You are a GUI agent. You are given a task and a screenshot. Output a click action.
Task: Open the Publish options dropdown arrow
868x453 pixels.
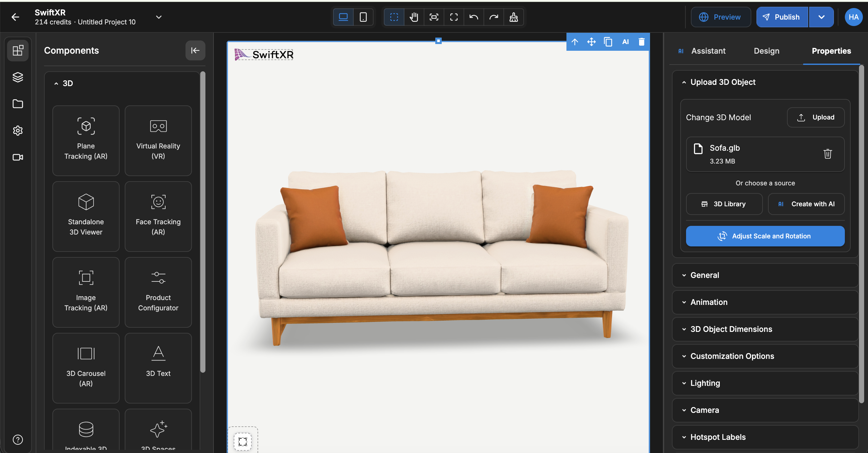click(x=821, y=17)
